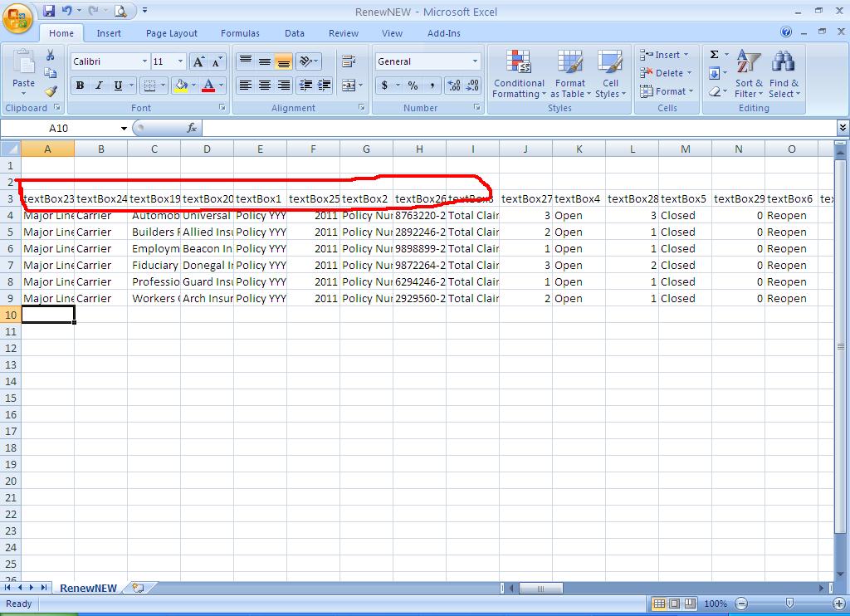The width and height of the screenshot is (850, 616).
Task: Select the RenewNEW sheet tab
Action: tap(88, 588)
